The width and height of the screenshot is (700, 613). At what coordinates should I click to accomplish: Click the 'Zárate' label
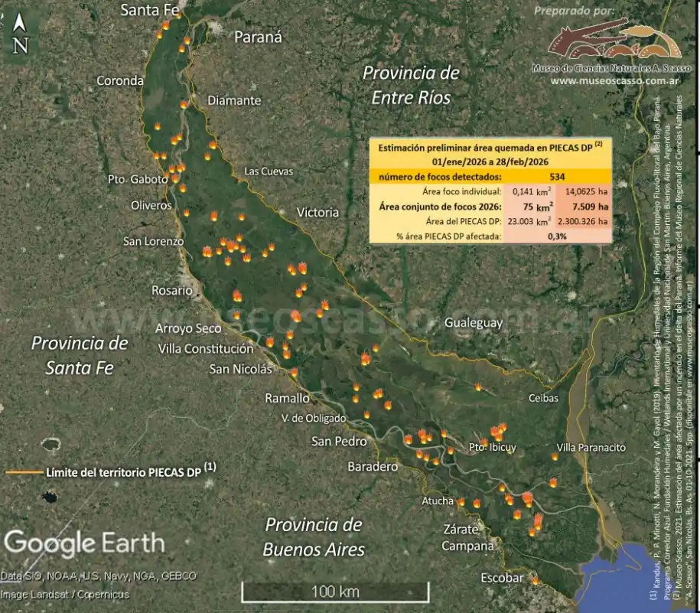pos(461,530)
